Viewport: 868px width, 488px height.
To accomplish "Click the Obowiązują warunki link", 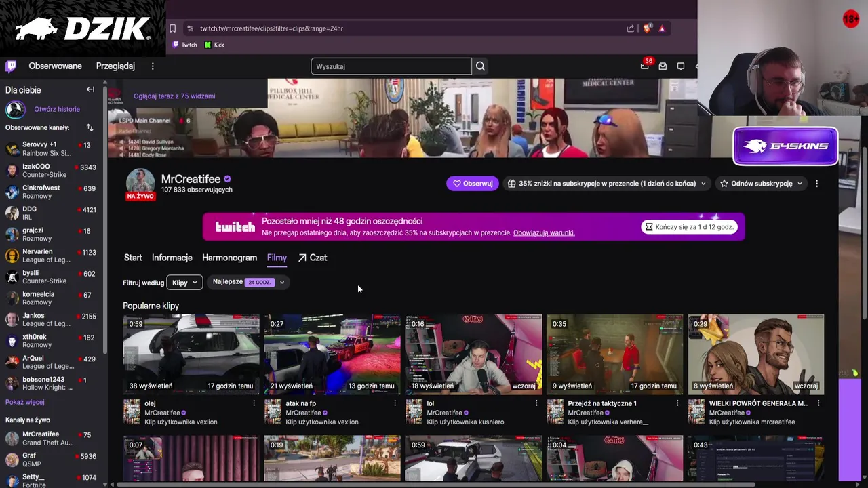I will click(x=544, y=232).
